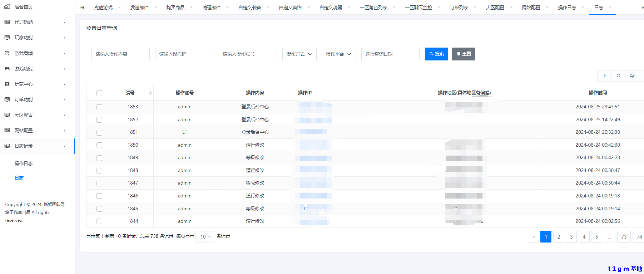Close the 自定义装备 tab
The height and width of the screenshot is (274, 644).
(268, 8)
